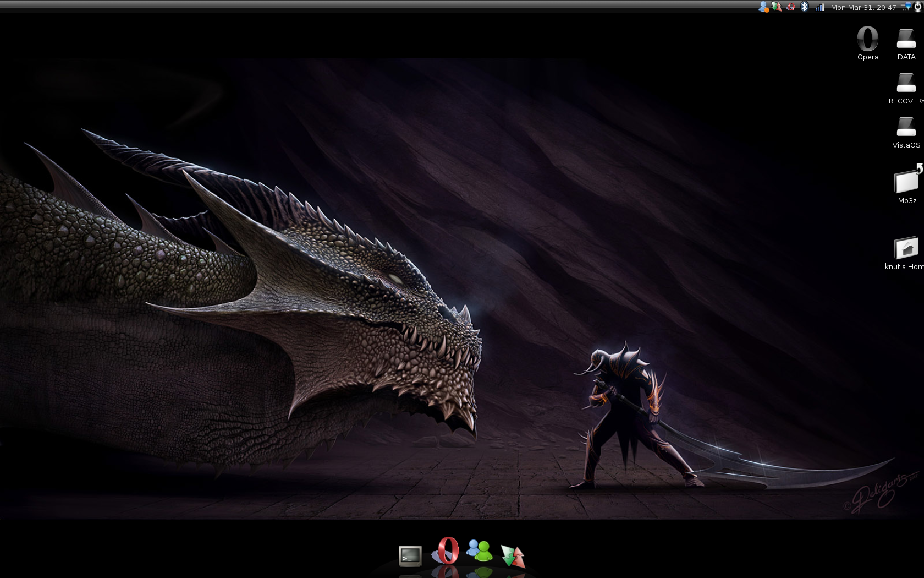Screen dimensions: 924x578
Task: Launch Opera from the bottom dock
Action: [446, 550]
